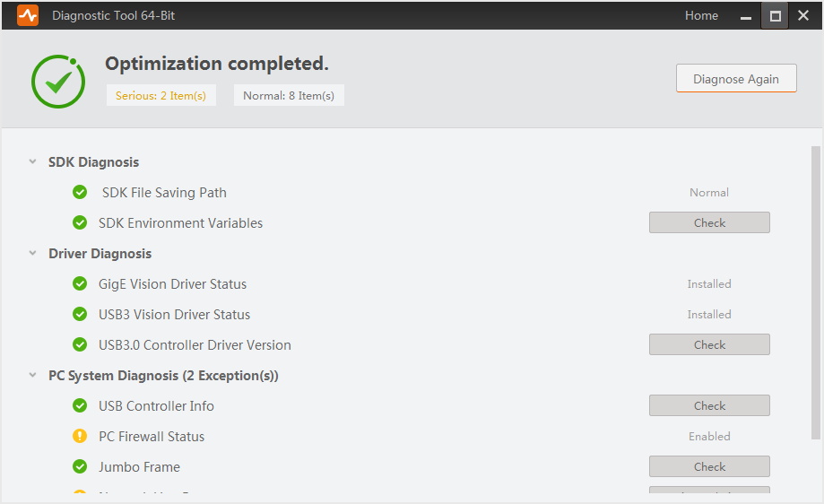Image resolution: width=824 pixels, height=504 pixels.
Task: Click green status icon beside GigE Vision Driver Status
Action: tap(80, 283)
